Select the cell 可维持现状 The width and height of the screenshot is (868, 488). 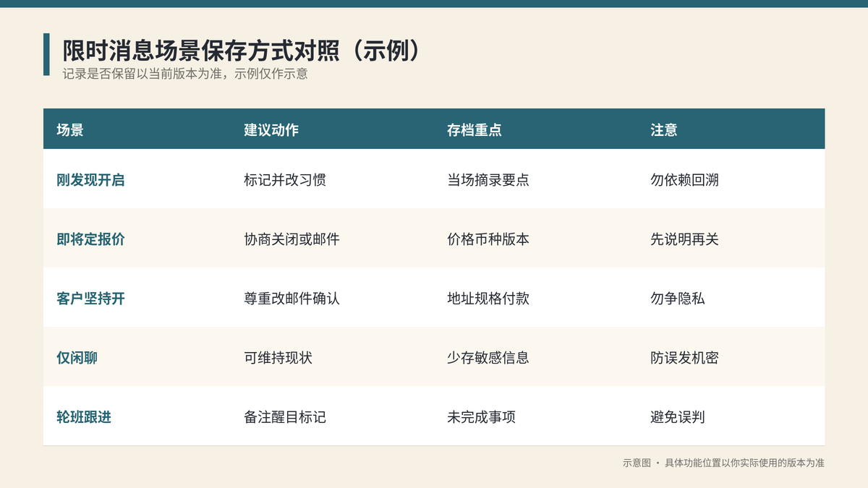(278, 358)
